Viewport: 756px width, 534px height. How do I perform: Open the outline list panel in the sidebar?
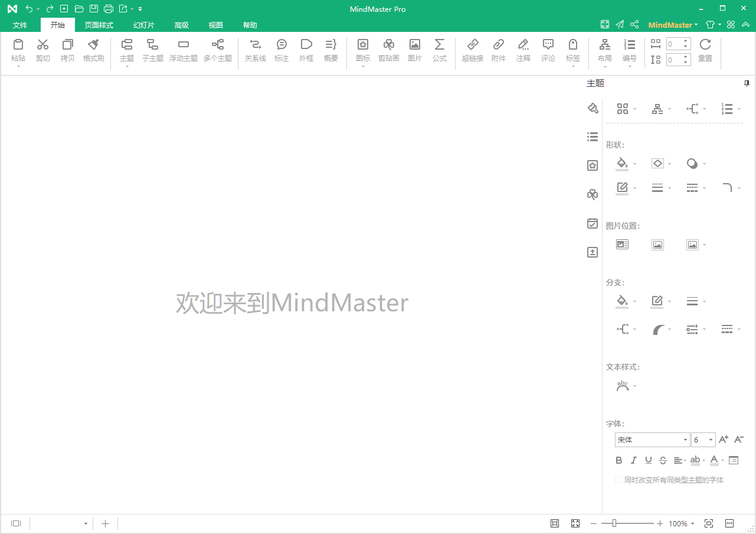(x=593, y=136)
